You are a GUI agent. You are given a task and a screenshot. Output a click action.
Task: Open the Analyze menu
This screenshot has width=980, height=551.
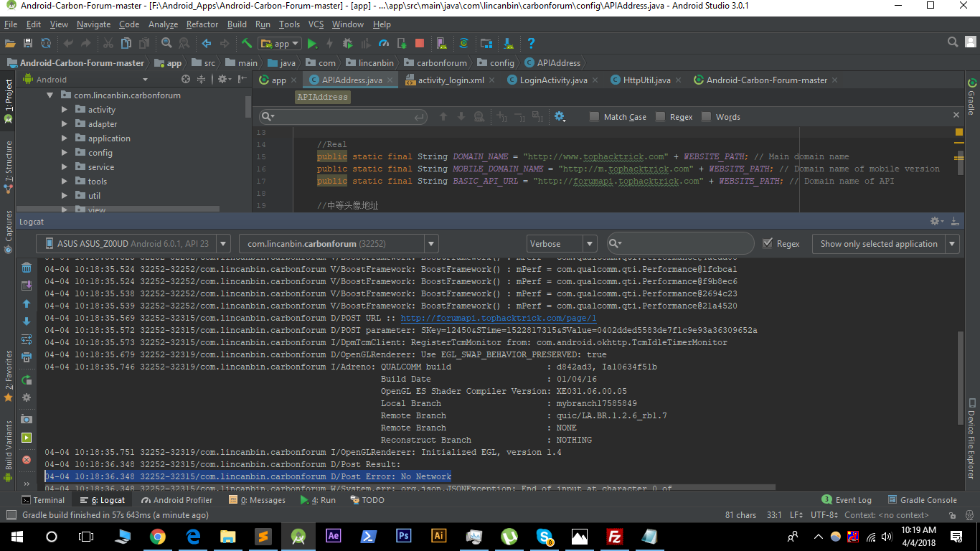[x=163, y=24]
